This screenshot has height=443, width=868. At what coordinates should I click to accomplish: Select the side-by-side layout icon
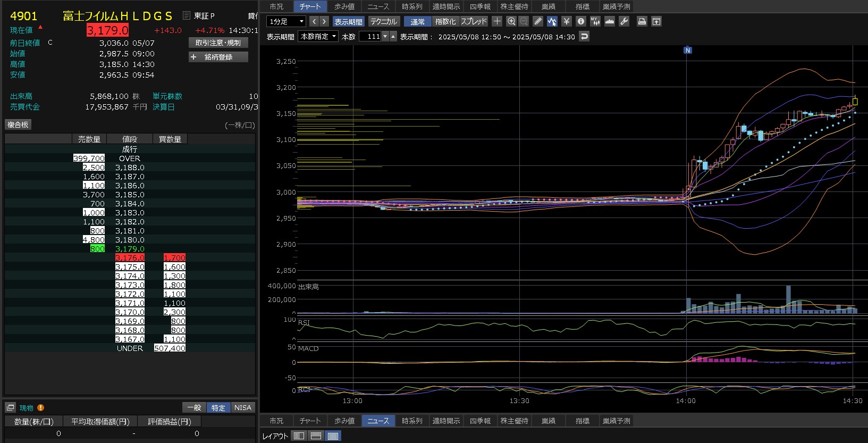coord(299,436)
